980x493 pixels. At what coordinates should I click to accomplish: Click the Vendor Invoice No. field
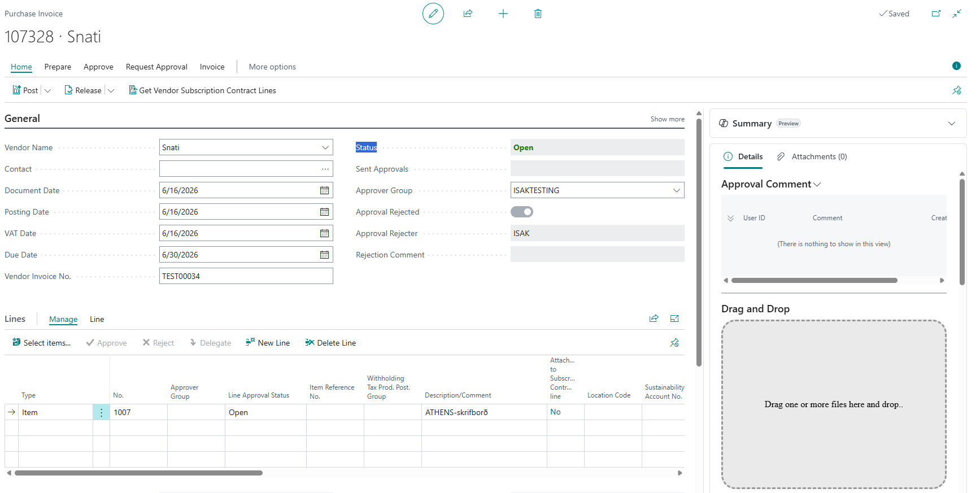point(246,276)
